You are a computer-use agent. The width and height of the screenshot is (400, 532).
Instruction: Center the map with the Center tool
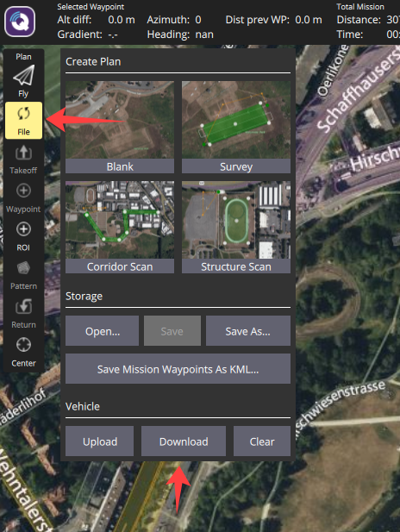click(x=23, y=353)
